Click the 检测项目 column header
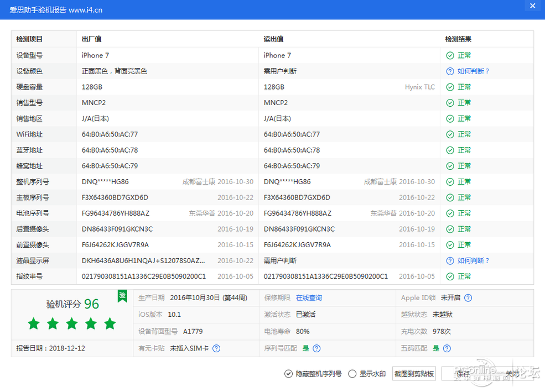Screen dimensions: 545x392 coord(29,39)
